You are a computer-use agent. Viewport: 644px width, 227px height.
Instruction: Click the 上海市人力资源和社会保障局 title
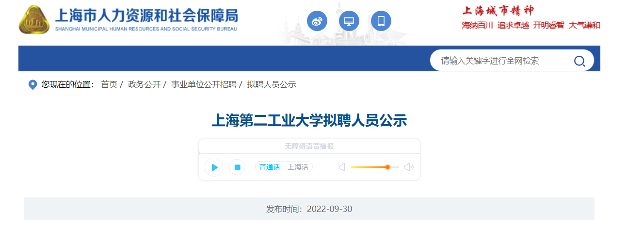(x=146, y=16)
